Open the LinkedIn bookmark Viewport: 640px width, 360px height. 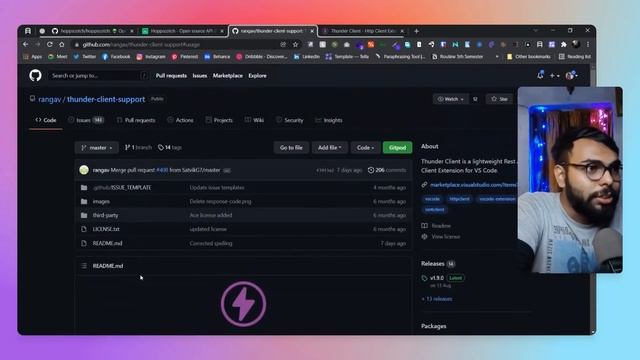[307, 57]
